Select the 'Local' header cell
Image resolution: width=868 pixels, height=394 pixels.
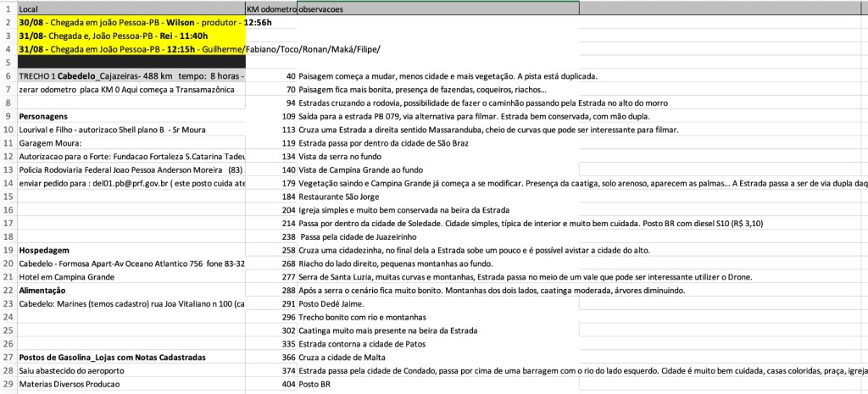click(x=127, y=8)
